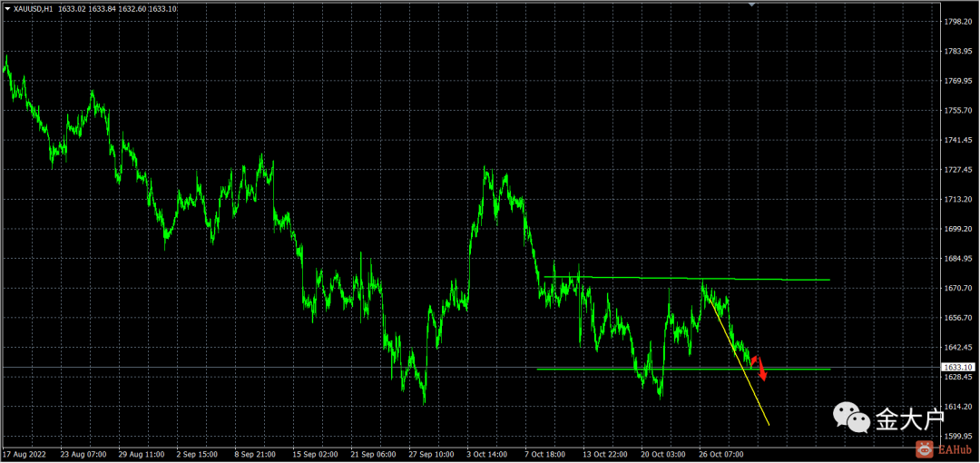The width and height of the screenshot is (980, 463).
Task: Click the 1741.45 price scale label
Action: (959, 140)
